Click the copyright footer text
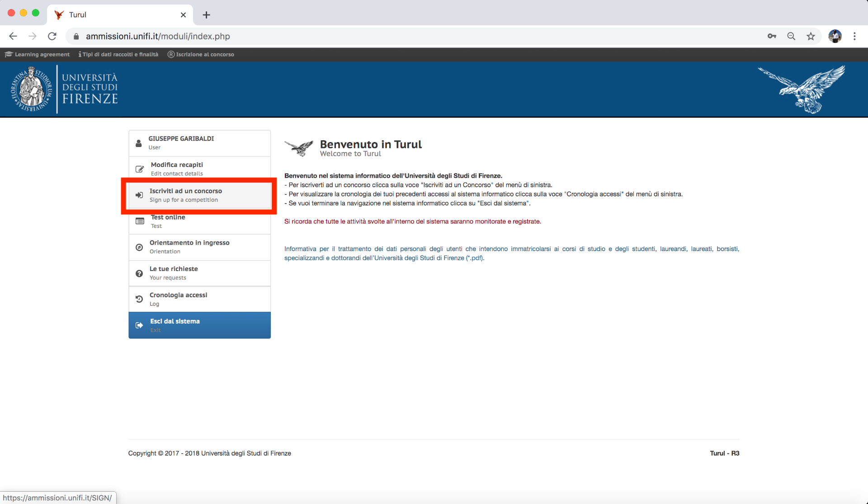868x504 pixels. (x=210, y=453)
